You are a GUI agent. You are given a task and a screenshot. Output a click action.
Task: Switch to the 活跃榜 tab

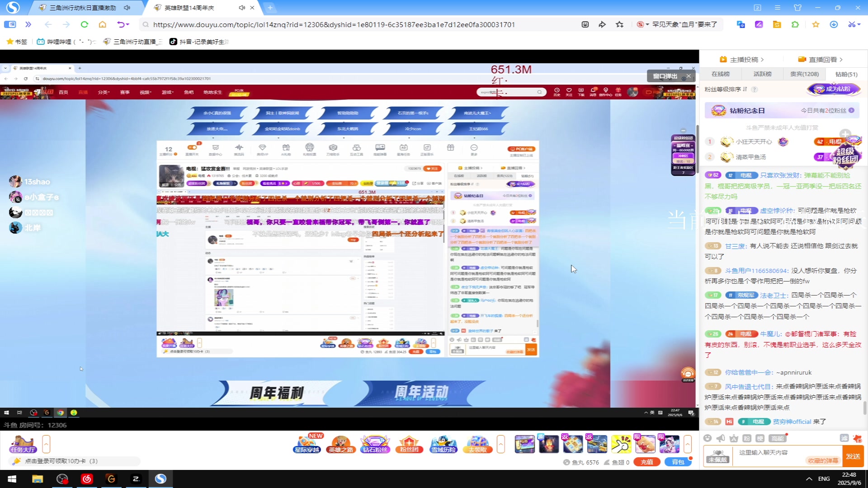tap(762, 74)
